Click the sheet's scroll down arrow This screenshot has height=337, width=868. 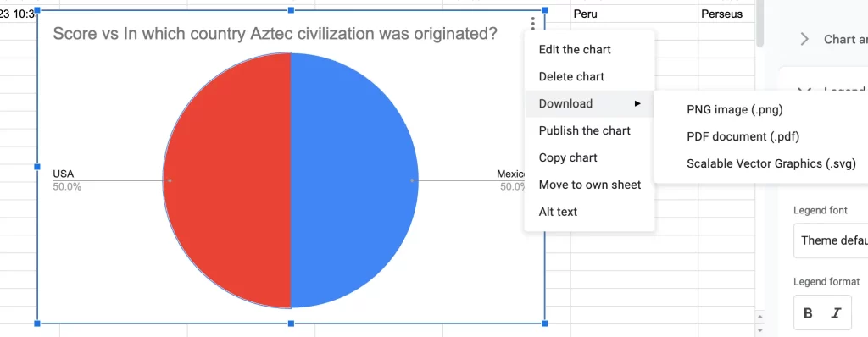tap(759, 330)
